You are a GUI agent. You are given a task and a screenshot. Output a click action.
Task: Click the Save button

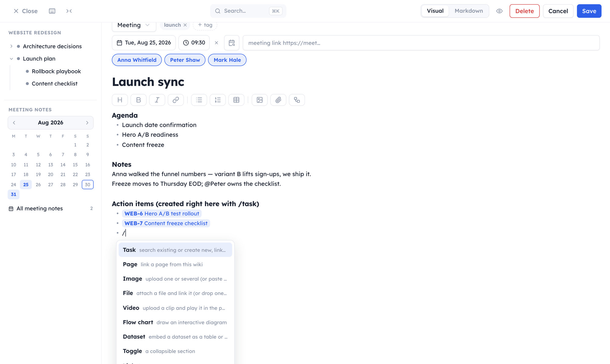click(x=589, y=11)
